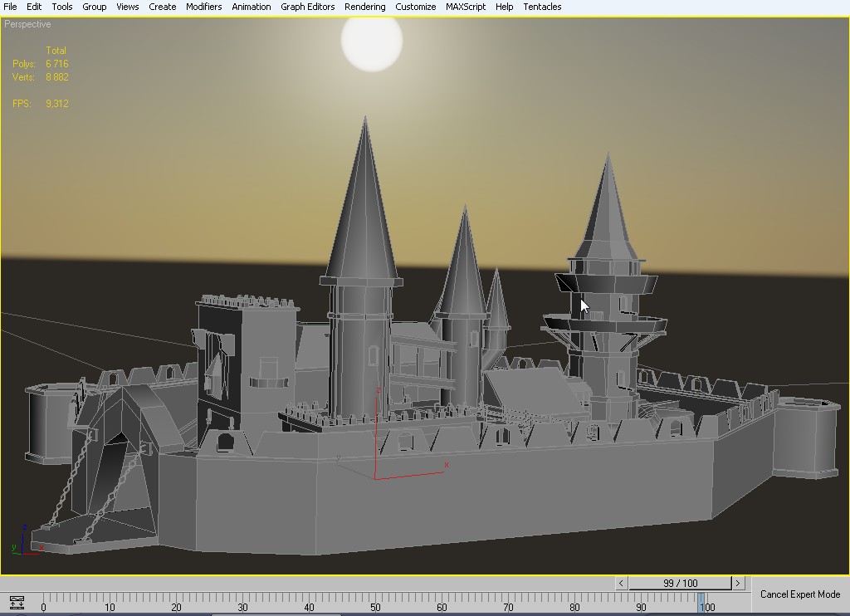Open the Edit menu
Image resolution: width=850 pixels, height=616 pixels.
click(34, 7)
